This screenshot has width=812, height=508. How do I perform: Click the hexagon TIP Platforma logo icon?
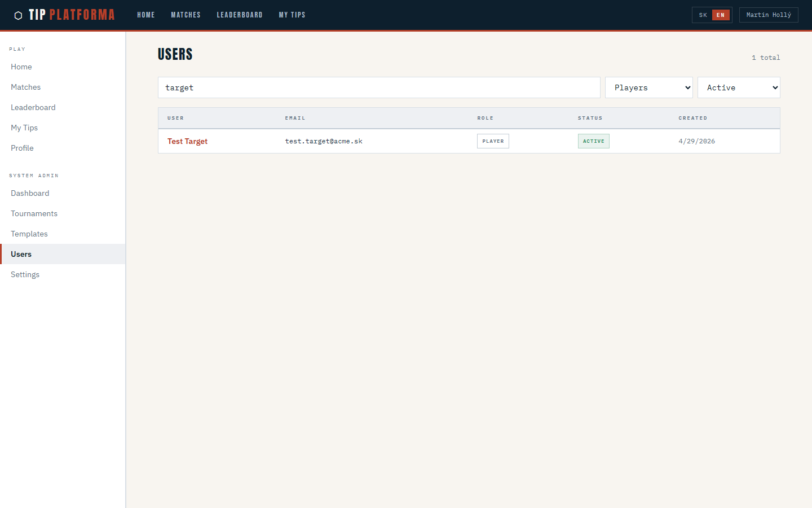[19, 15]
